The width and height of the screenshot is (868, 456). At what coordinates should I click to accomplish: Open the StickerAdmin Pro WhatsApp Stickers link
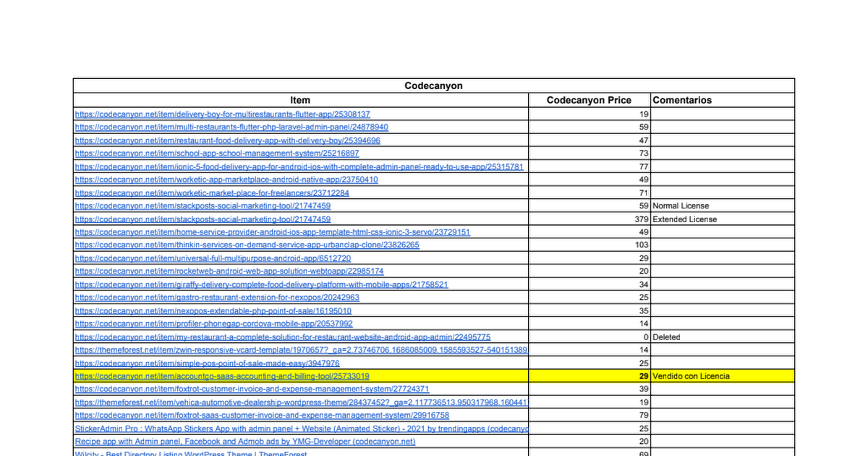tap(301, 428)
